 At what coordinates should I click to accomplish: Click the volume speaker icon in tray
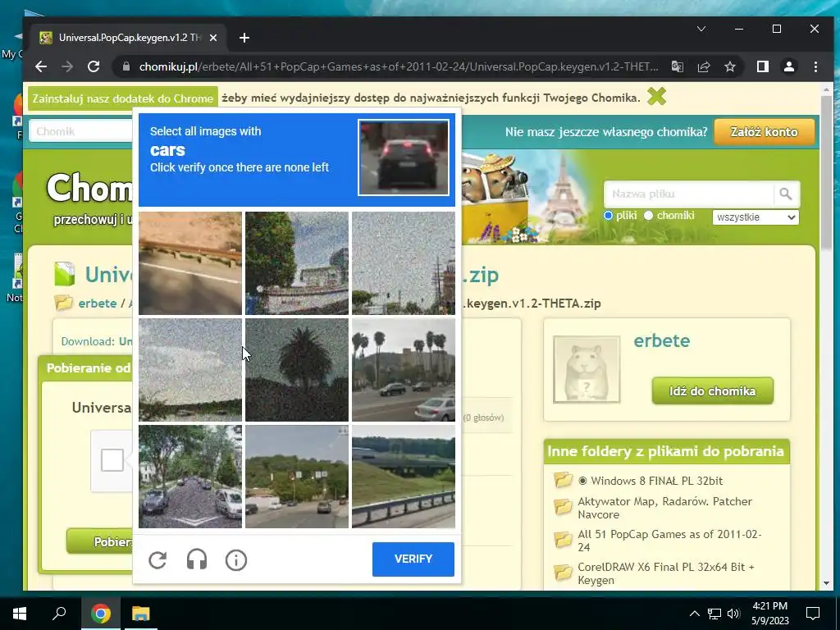point(733,614)
